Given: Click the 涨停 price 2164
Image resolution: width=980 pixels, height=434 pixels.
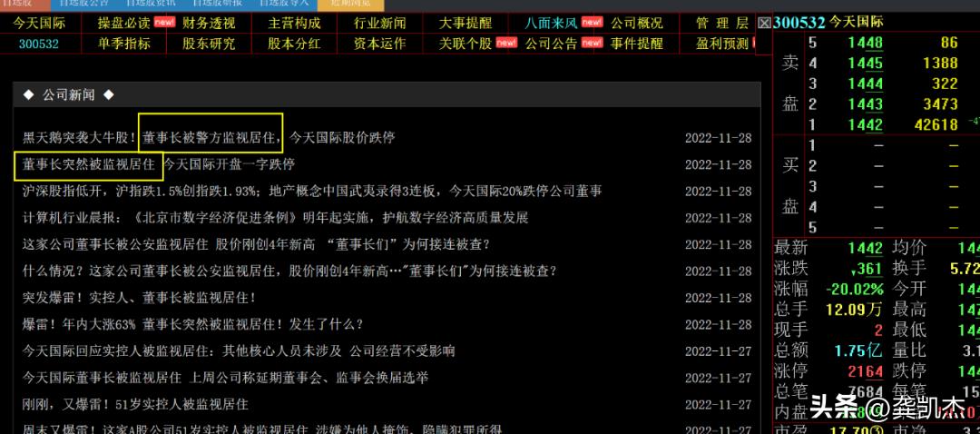Looking at the screenshot, I should pyautogui.click(x=866, y=370).
